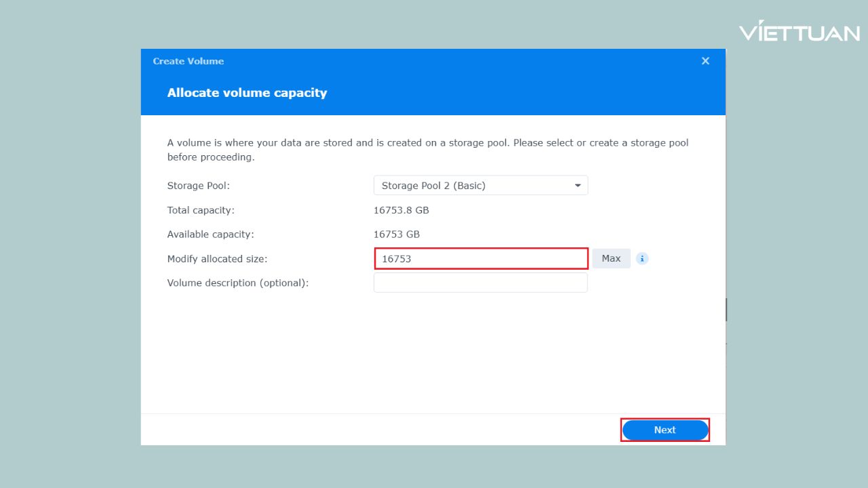The height and width of the screenshot is (488, 868).
Task: Click the info icon beside the Max button
Action: [642, 258]
